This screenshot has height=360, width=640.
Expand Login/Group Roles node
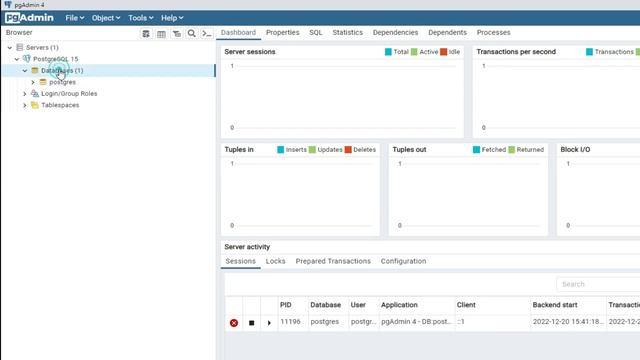[25, 93]
